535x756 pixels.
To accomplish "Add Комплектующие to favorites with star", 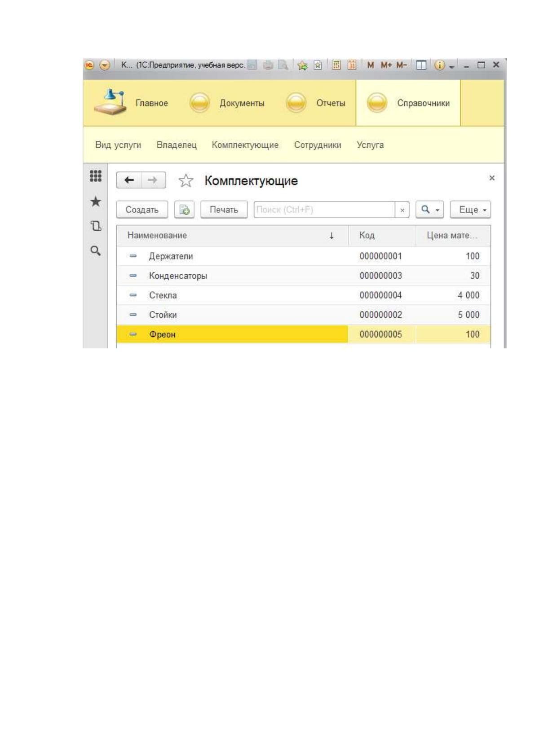I will [186, 181].
